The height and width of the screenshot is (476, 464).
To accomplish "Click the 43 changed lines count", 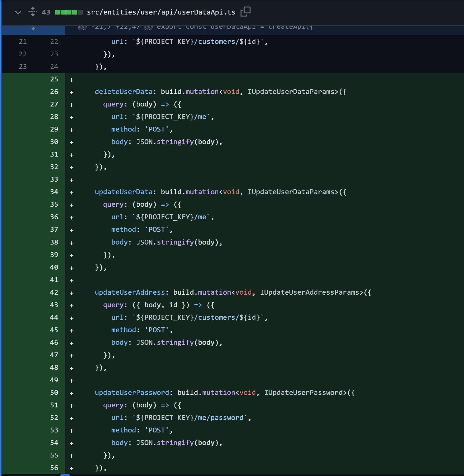I will coord(46,12).
